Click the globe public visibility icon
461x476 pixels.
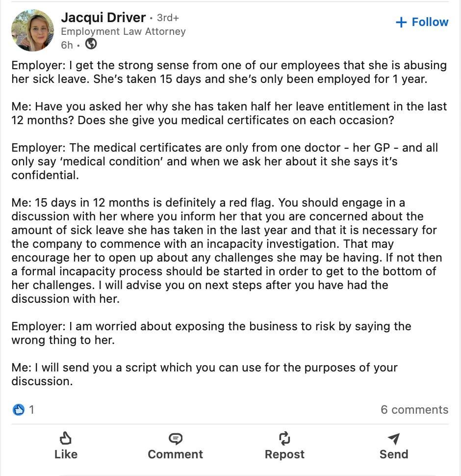tap(91, 44)
